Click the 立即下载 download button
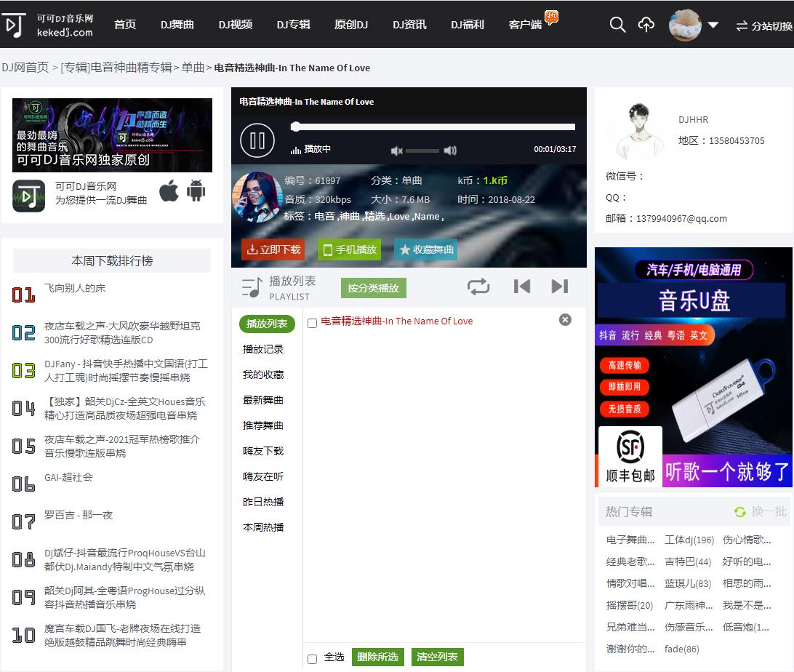The width and height of the screenshot is (794, 672). pyautogui.click(x=273, y=248)
